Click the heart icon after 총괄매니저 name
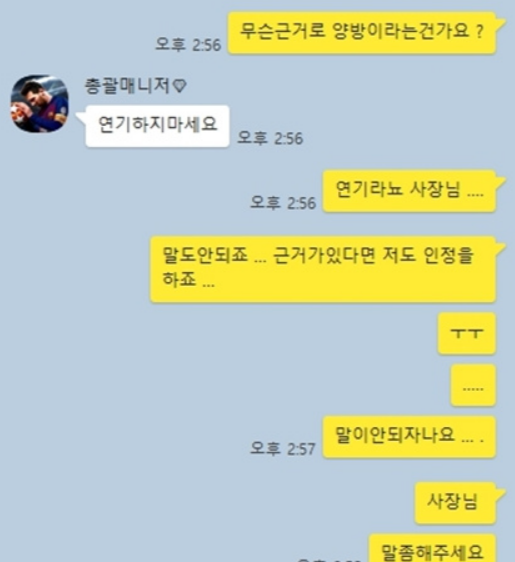 pos(179,86)
